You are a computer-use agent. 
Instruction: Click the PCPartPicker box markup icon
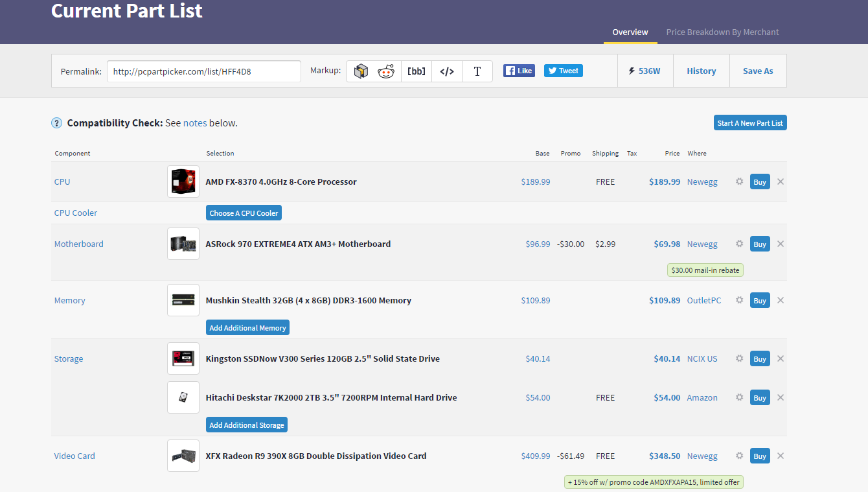[x=361, y=71]
